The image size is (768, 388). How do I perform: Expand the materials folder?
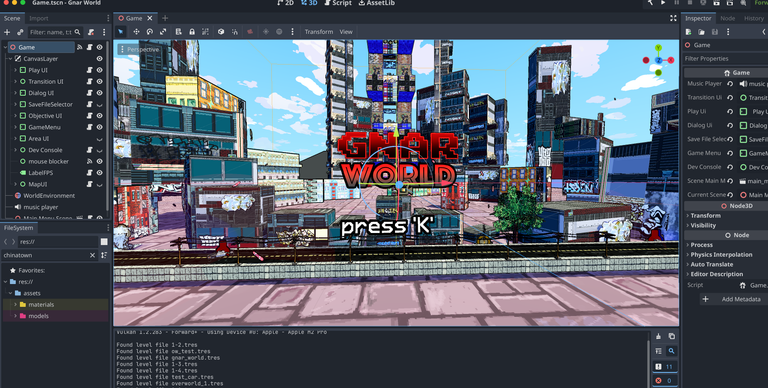pos(15,305)
